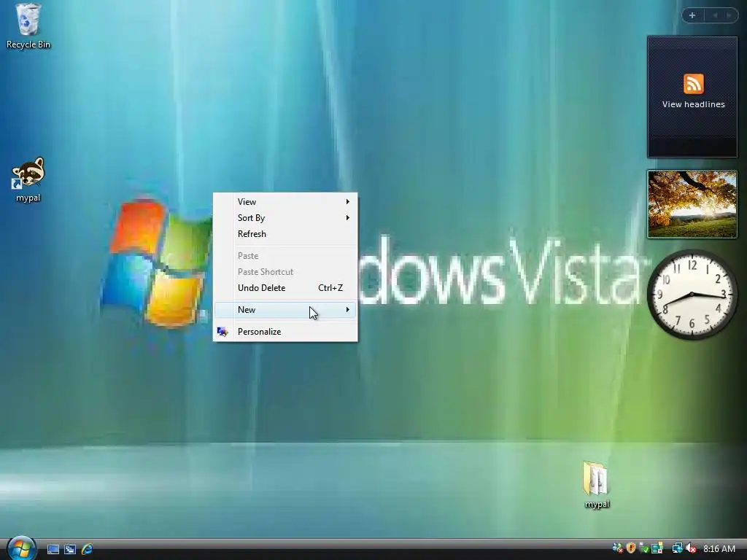Click Switch Between Windows in Quick Launch

pos(70,549)
